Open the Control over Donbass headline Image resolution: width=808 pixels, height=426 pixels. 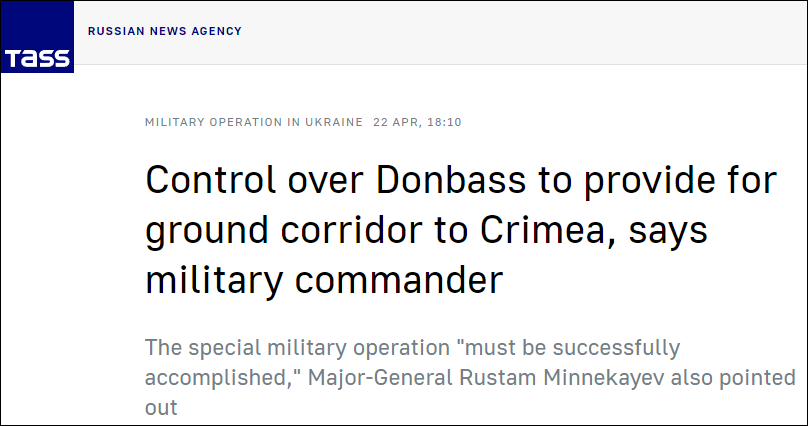[461, 230]
